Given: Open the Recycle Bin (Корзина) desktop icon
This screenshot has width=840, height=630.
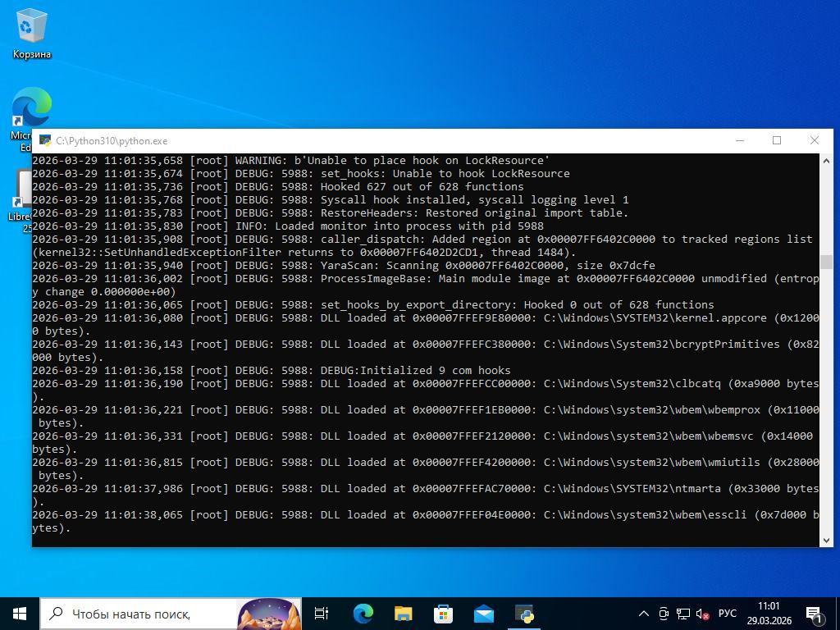Looking at the screenshot, I should (31, 33).
